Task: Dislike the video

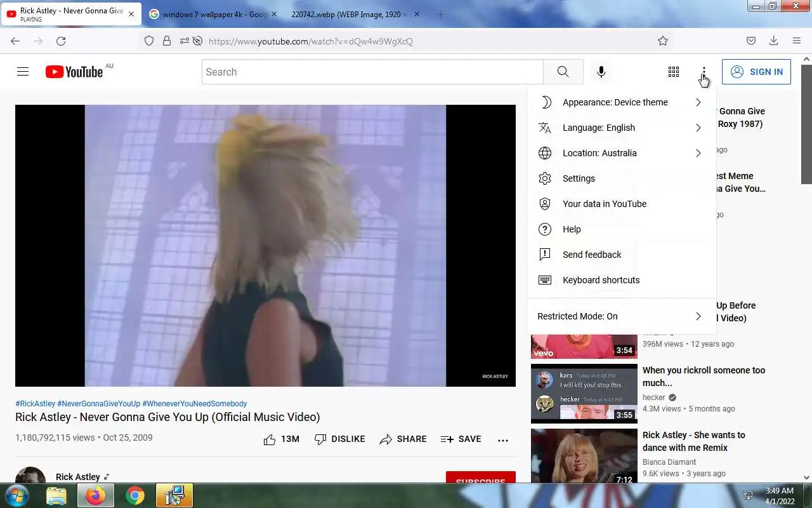Action: tap(340, 439)
